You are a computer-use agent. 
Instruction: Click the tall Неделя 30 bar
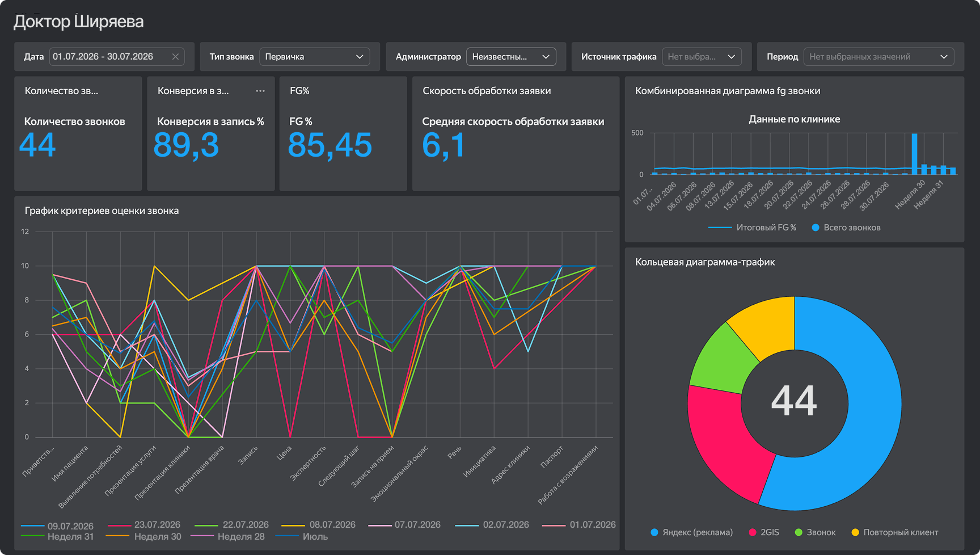[x=914, y=154]
